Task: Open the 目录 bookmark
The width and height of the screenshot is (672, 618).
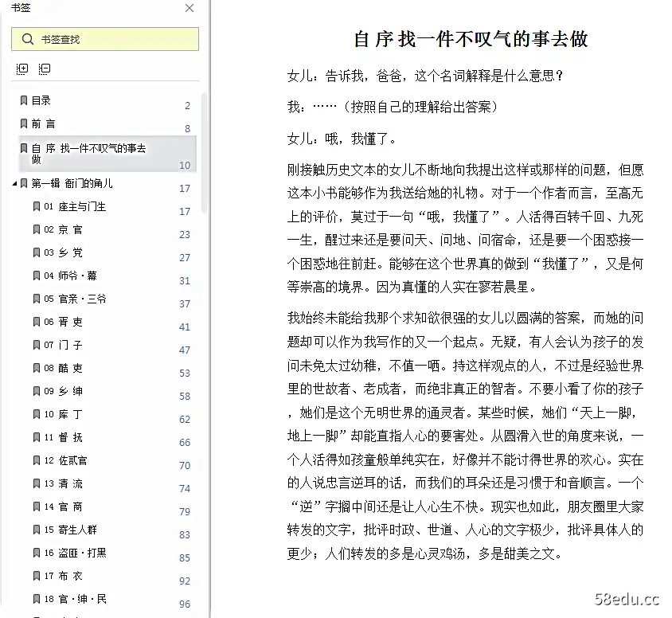Action: [41, 100]
